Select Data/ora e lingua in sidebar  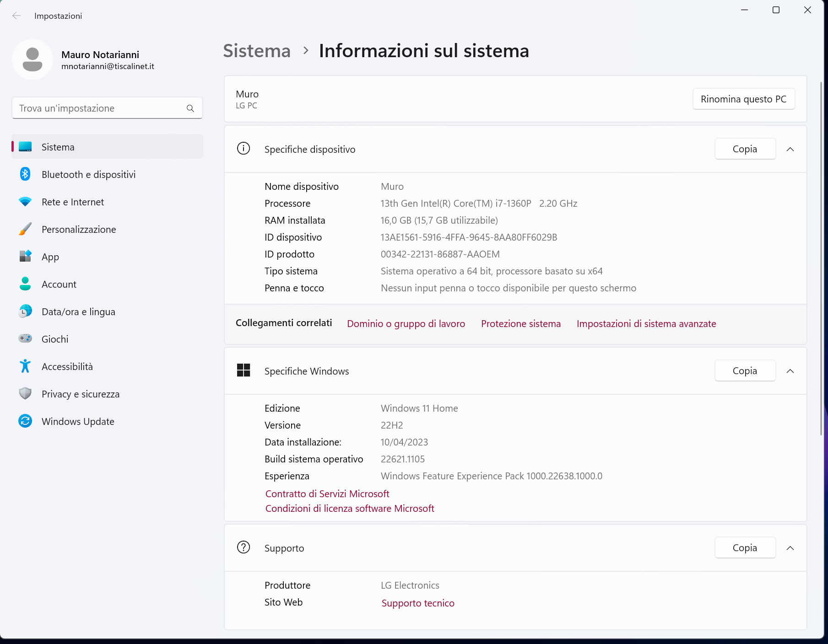point(78,311)
